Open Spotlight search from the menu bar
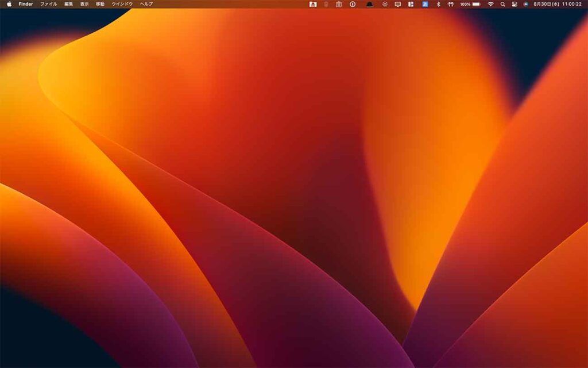The image size is (588, 368). coord(502,5)
